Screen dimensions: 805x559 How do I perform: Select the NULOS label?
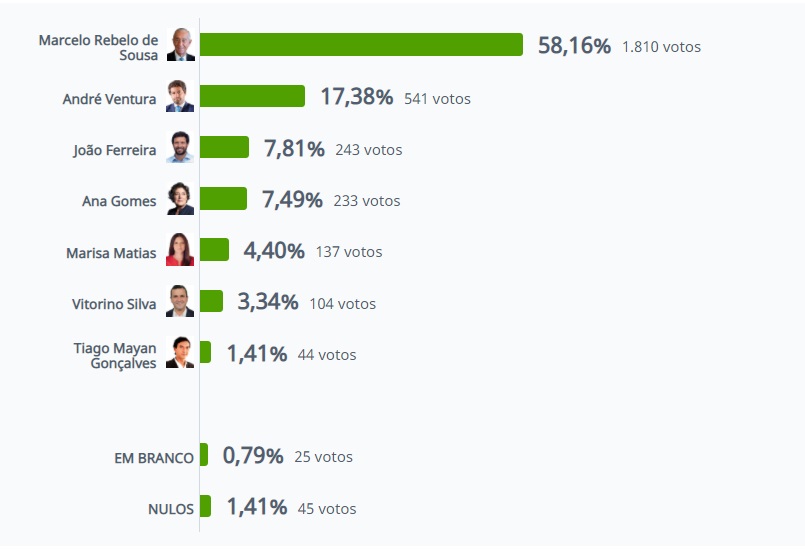pyautogui.click(x=170, y=509)
